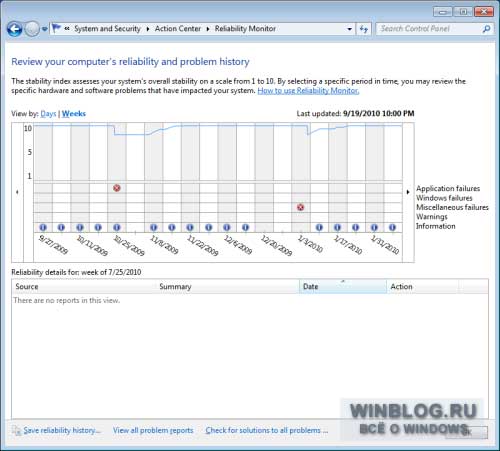
Task: Click the Action Center flag icon in address bar
Action: click(x=57, y=28)
